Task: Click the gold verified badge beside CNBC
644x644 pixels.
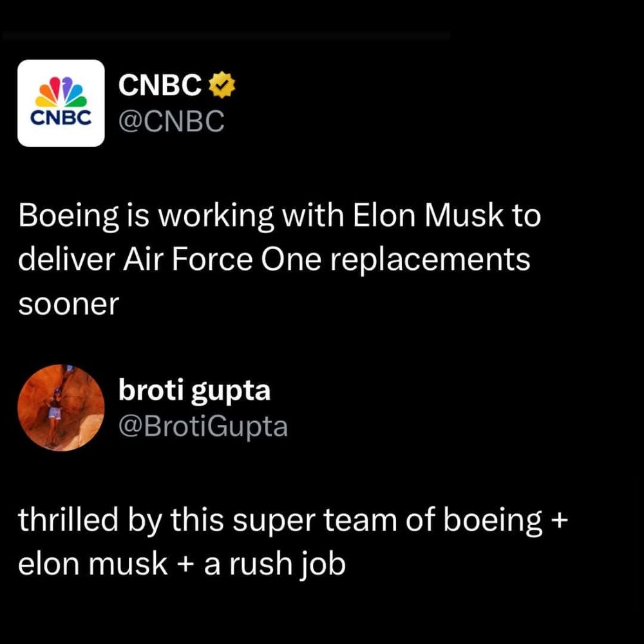Action: tap(223, 85)
